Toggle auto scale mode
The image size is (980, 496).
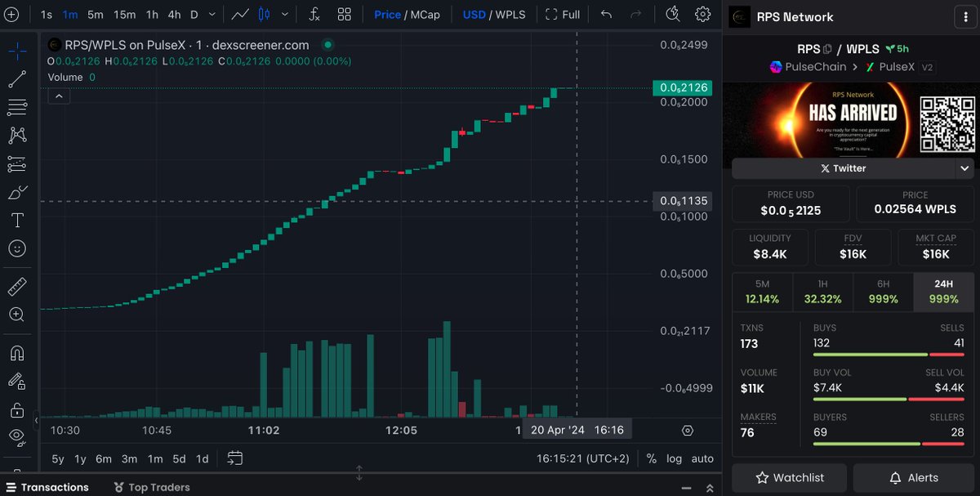click(x=702, y=458)
